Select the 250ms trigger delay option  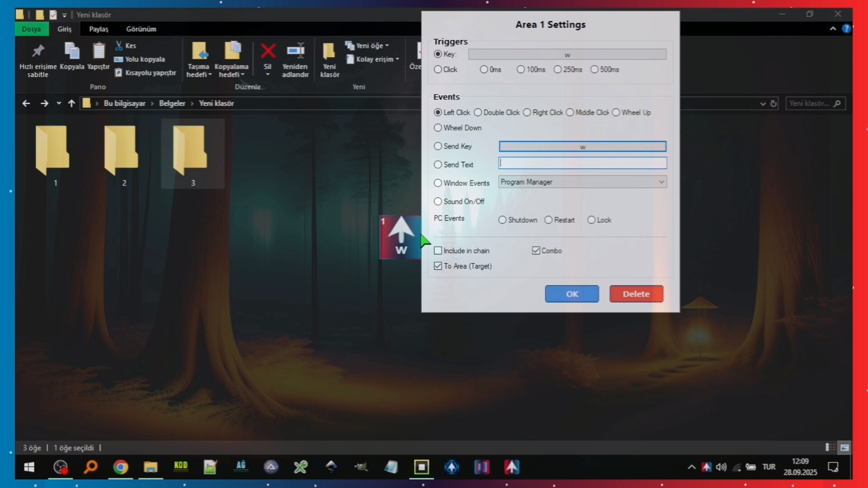click(x=557, y=70)
